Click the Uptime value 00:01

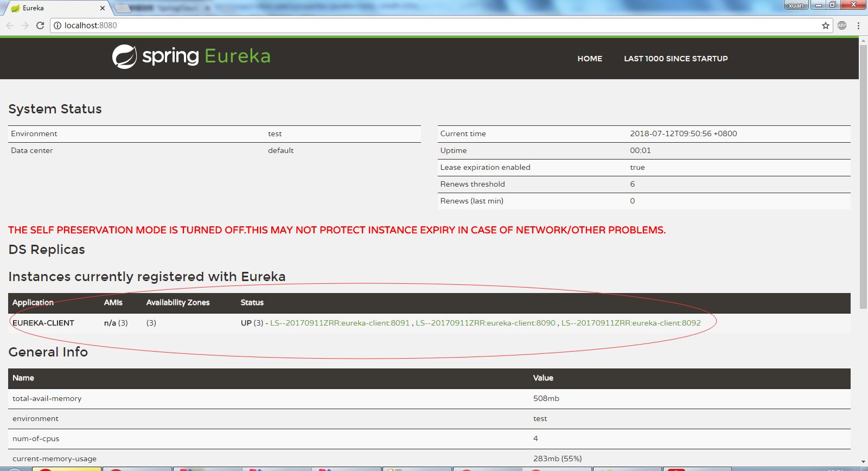(640, 150)
